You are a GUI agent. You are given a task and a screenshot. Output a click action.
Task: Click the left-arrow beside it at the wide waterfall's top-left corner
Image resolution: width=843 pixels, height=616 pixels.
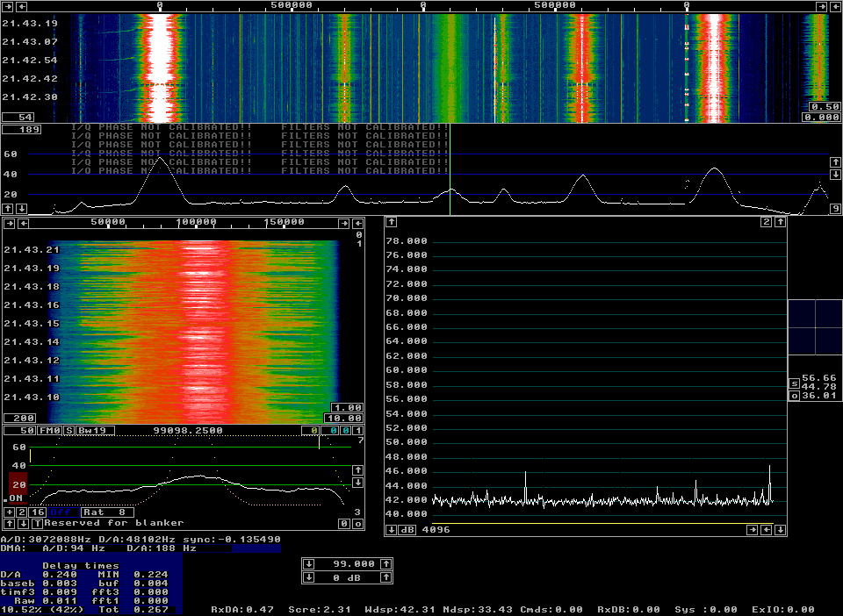pos(21,6)
